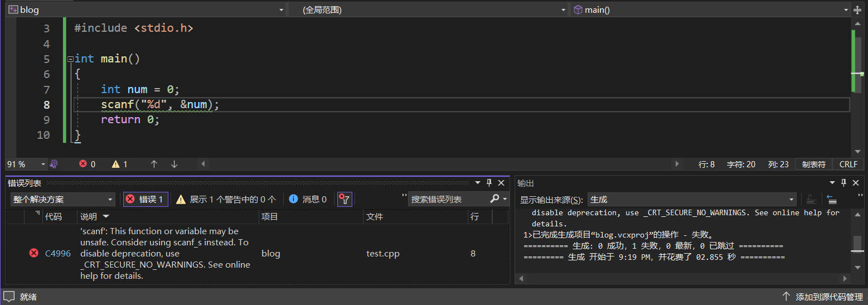Click the 列: 23 column indicator
Viewport: 868px width, 305px height.
coord(778,164)
